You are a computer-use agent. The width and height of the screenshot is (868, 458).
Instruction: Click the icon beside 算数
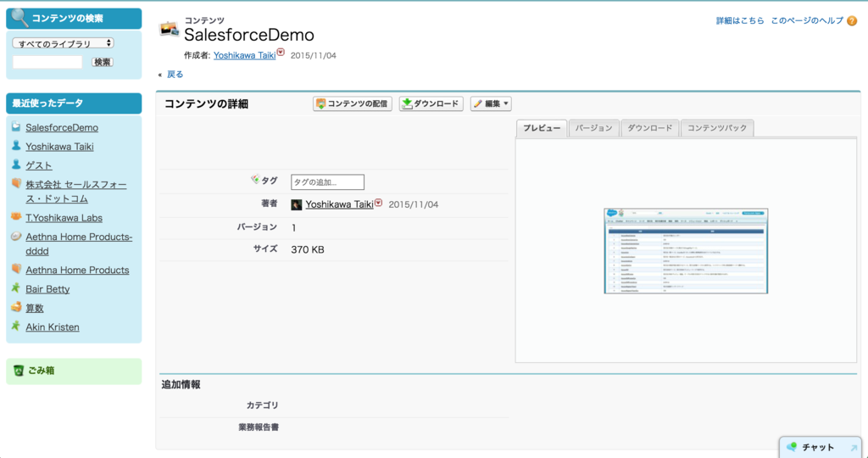[x=16, y=307]
